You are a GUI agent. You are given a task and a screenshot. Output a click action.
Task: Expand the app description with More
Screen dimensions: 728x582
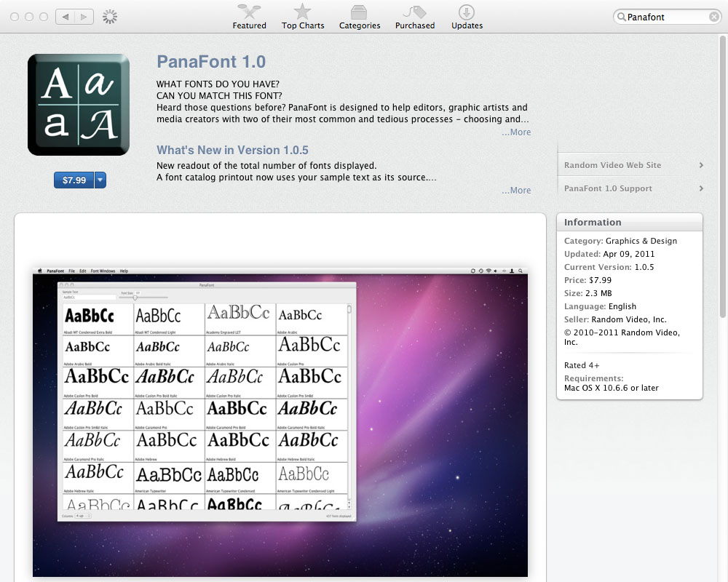tap(516, 132)
